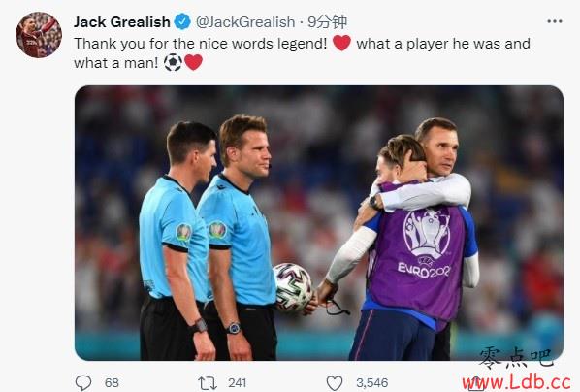Click the 9分钟 timestamp

[x=328, y=22]
